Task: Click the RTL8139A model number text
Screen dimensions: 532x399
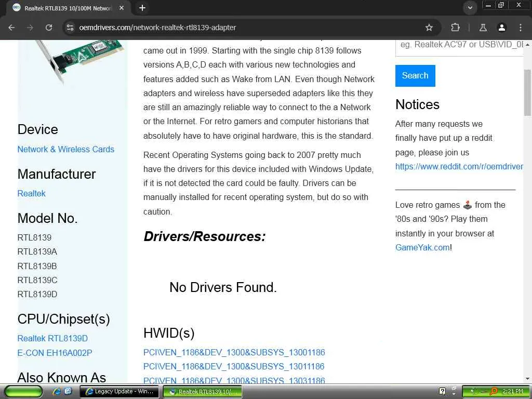Action: tap(37, 252)
